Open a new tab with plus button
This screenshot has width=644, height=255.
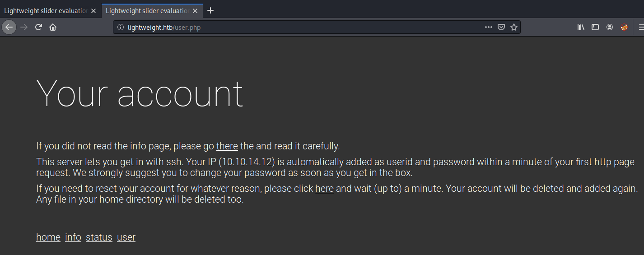(210, 11)
